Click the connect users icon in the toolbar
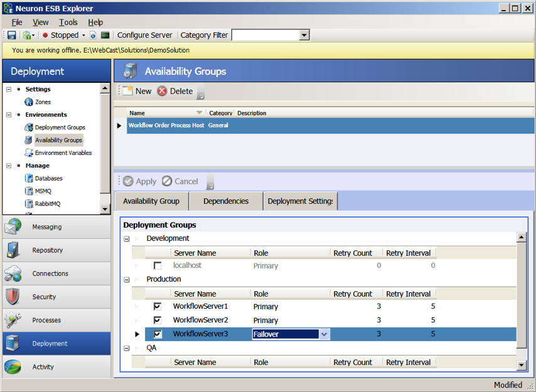Screen dimensions: 536x392 coord(26,35)
